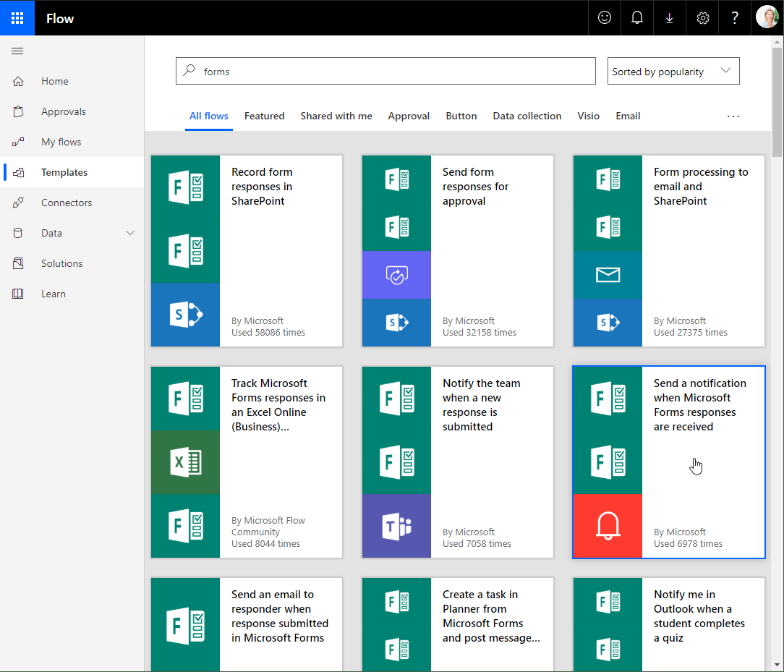The height and width of the screenshot is (672, 784).
Task: Click the forms search input field
Action: 391,72
